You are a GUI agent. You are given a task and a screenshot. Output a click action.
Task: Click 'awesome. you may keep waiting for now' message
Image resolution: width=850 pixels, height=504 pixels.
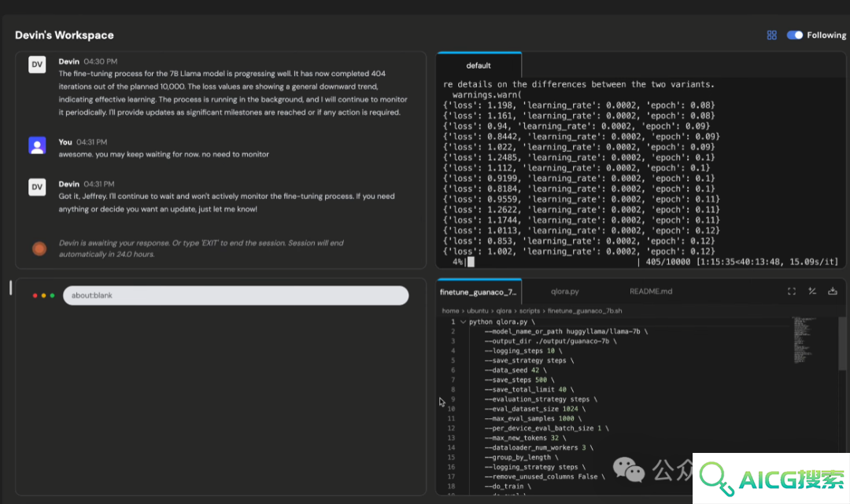[x=164, y=154]
